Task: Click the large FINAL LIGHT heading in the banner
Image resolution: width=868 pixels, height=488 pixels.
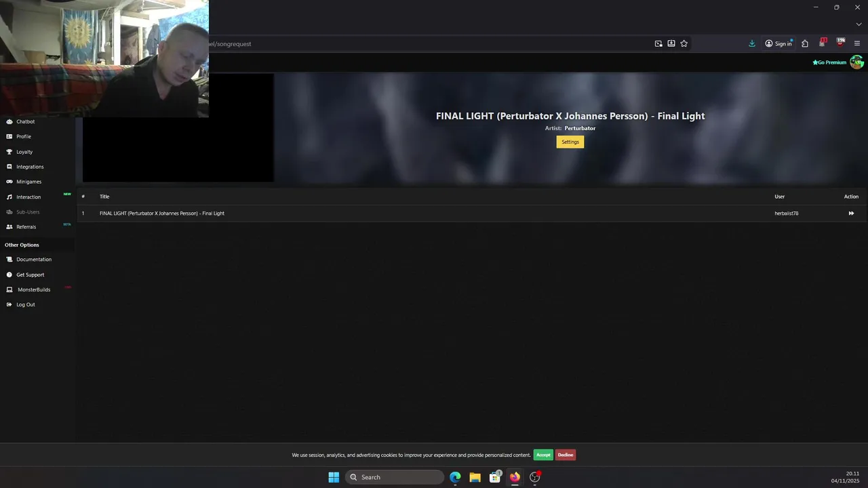Action: pyautogui.click(x=570, y=116)
